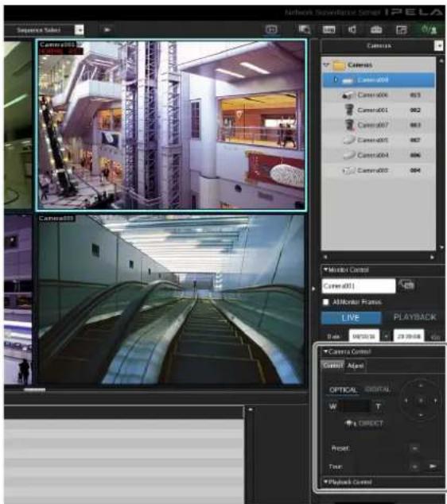
Task: Switch to PLAYBACK mode
Action: [415, 317]
